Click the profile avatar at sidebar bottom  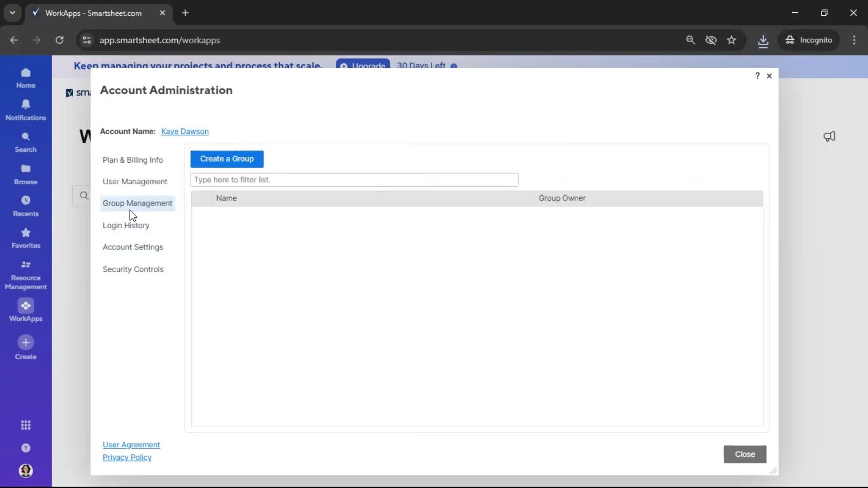coord(26,471)
